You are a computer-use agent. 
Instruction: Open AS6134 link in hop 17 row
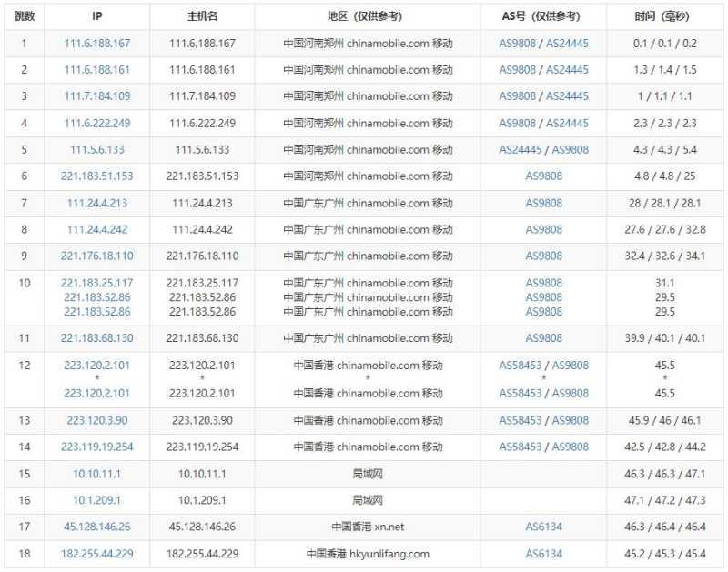point(543,527)
